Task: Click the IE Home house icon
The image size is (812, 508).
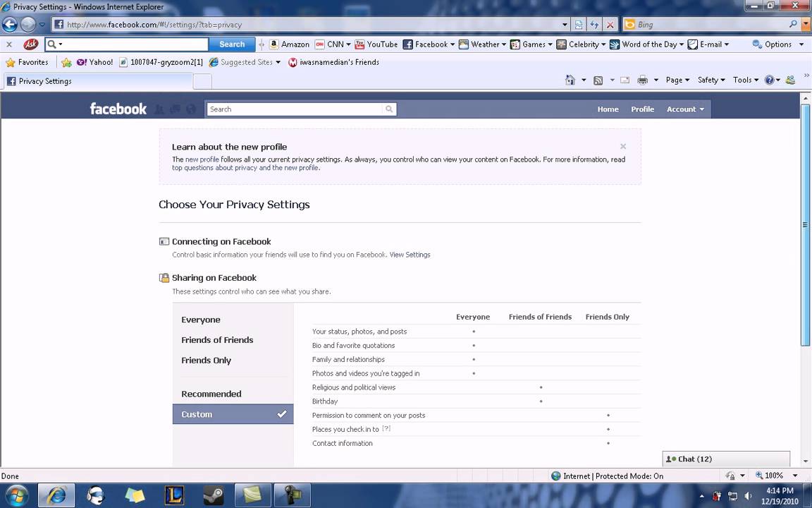Action: [x=570, y=80]
